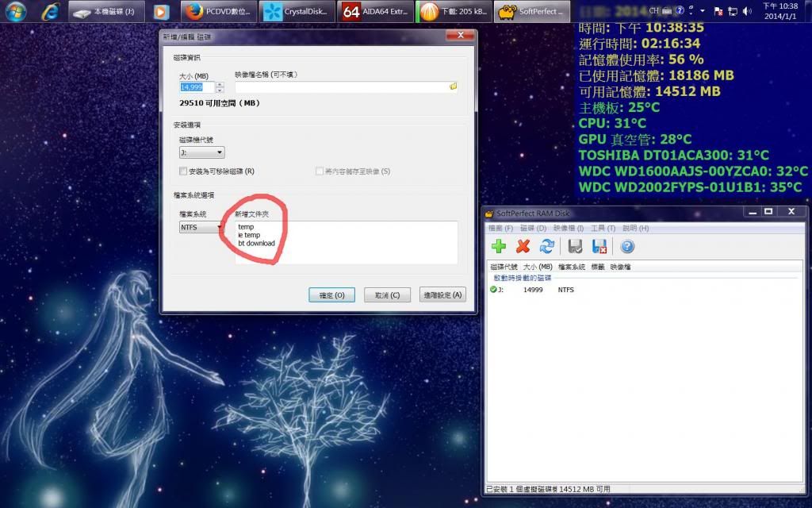Click the CH input language indicator

click(654, 10)
